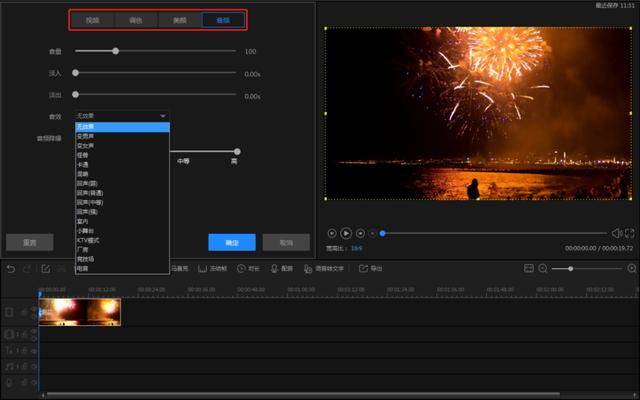Image resolution: width=640 pixels, height=400 pixels.
Task: Click the 时长 duration clock icon
Action: coord(241,268)
